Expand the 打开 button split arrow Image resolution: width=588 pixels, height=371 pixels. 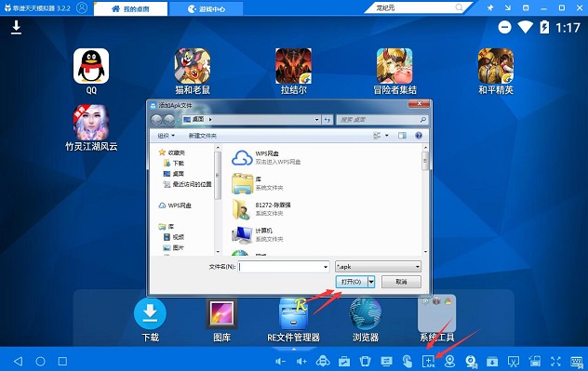coord(371,282)
